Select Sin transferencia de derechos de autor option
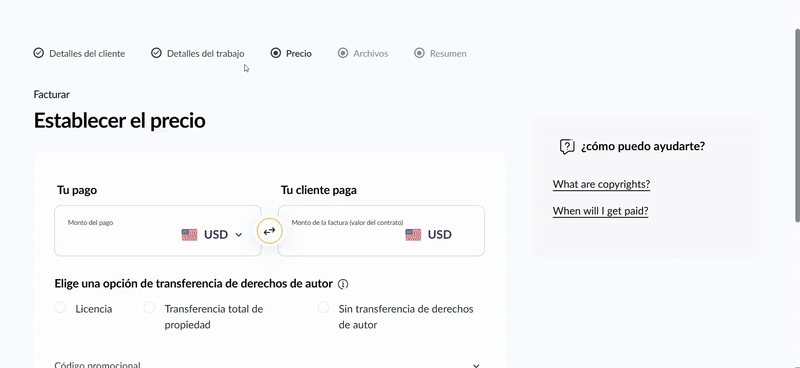 point(323,307)
